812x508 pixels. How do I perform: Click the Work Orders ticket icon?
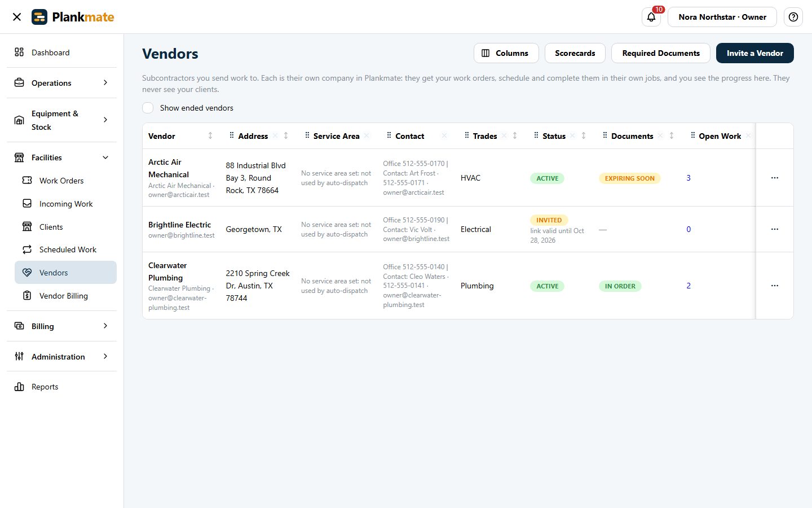(x=27, y=181)
